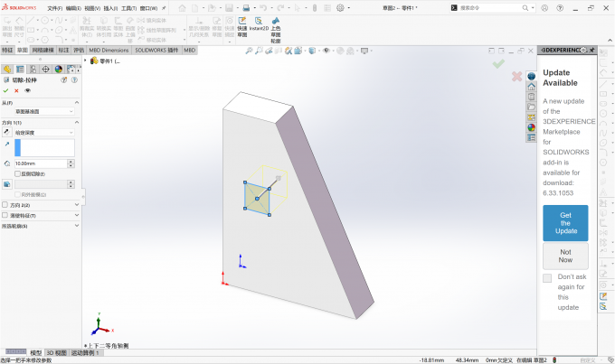Expand the 薄壁特征 section chevron
Image resolution: width=615 pixels, height=364 pixels.
point(77,216)
